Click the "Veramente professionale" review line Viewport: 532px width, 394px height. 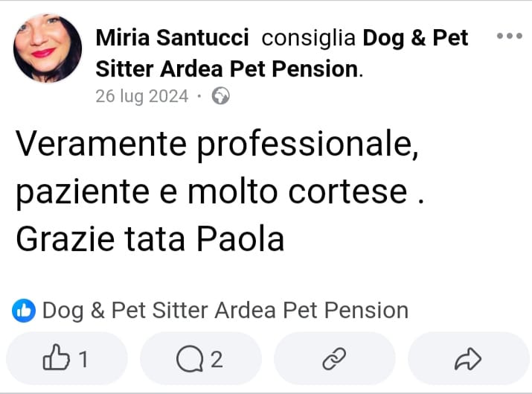217,144
